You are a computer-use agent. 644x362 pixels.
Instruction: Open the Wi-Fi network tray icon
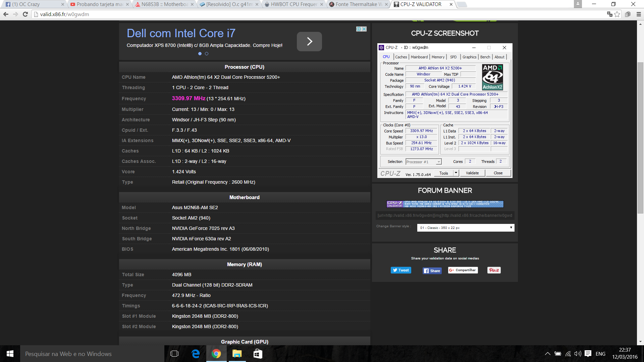click(x=568, y=354)
